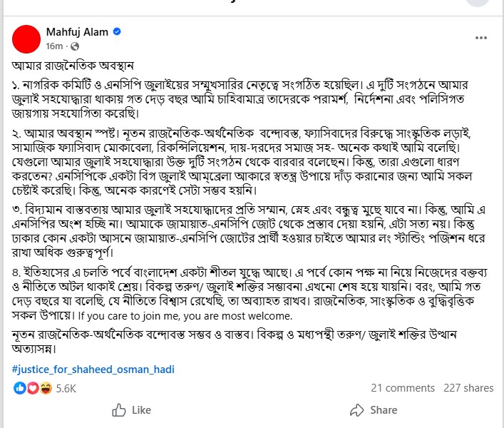Click the paragraph starting with '২. আমার অবস্থান স্পষ্ট'
The width and height of the screenshot is (504, 428).
(250, 163)
